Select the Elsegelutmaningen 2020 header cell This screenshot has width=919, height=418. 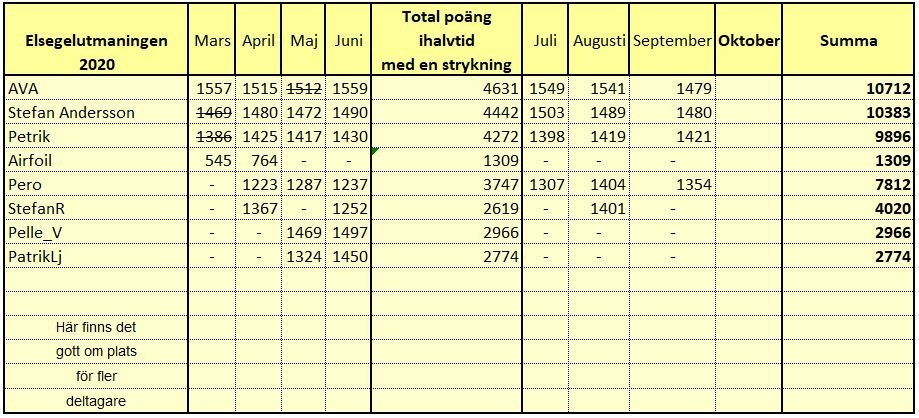97,40
